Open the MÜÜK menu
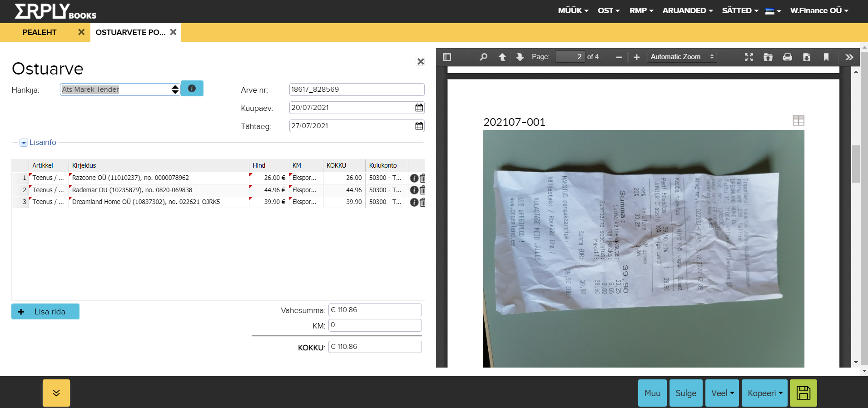This screenshot has height=408, width=868. [573, 10]
